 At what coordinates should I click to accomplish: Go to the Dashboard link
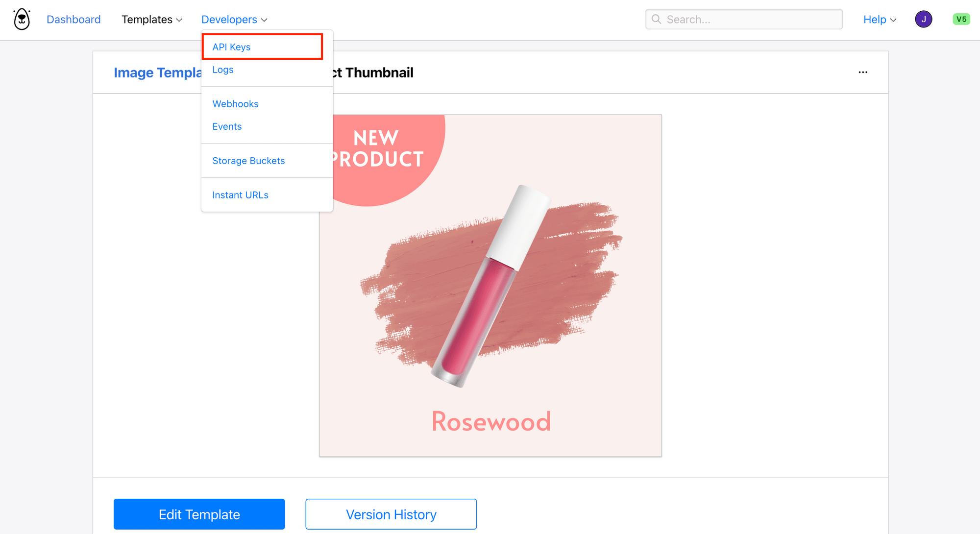pyautogui.click(x=73, y=20)
